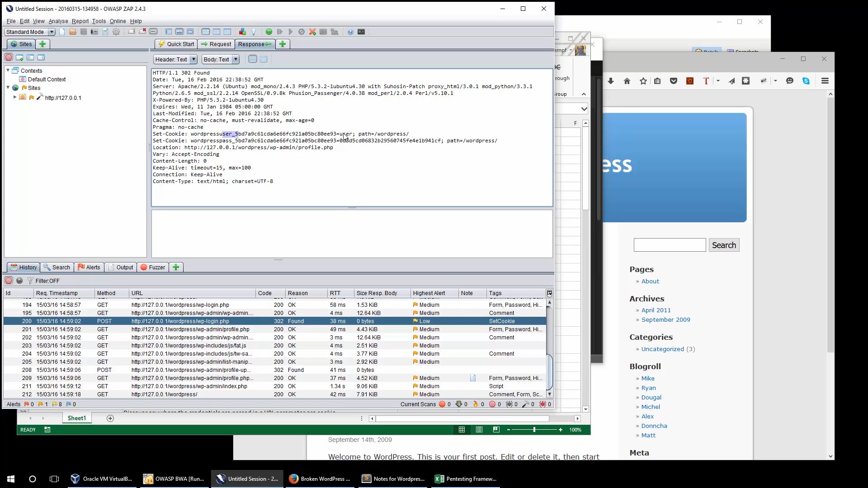The height and width of the screenshot is (488, 868).
Task: Click WordPress search input field
Action: (x=670, y=245)
